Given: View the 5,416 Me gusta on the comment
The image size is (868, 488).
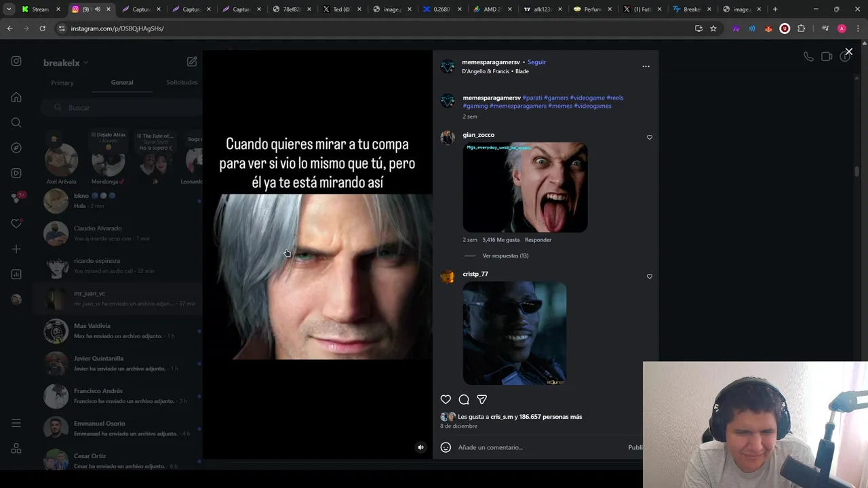Looking at the screenshot, I should [x=501, y=240].
